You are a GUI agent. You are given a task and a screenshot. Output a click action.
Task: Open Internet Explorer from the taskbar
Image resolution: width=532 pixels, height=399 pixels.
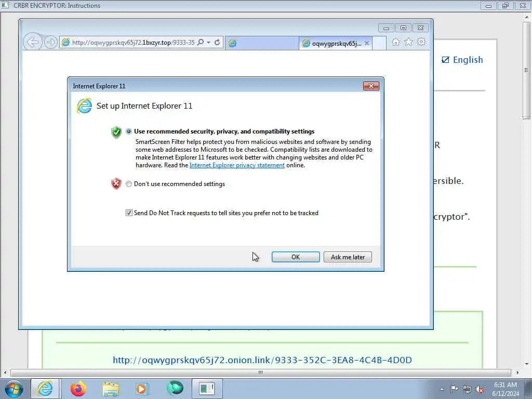[x=45, y=389]
